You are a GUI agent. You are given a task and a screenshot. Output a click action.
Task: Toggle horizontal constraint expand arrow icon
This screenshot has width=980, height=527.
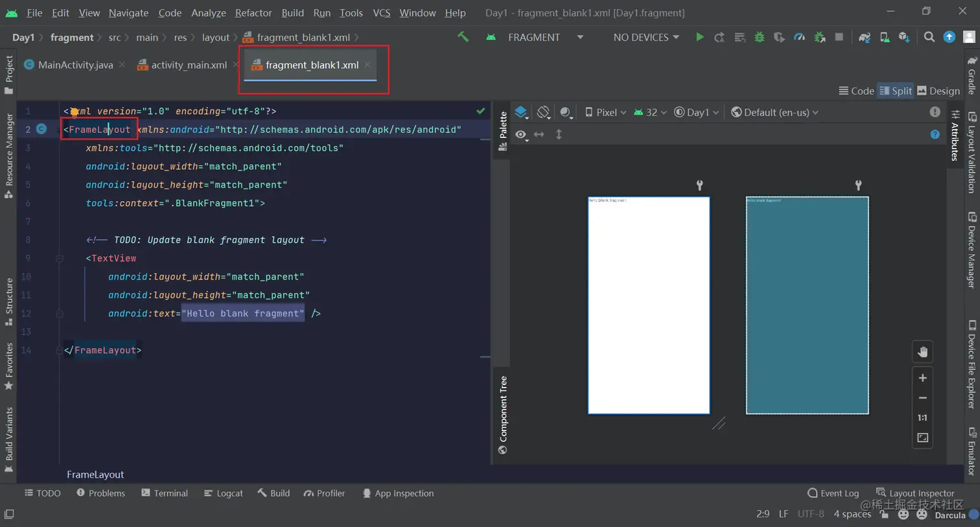coord(539,134)
